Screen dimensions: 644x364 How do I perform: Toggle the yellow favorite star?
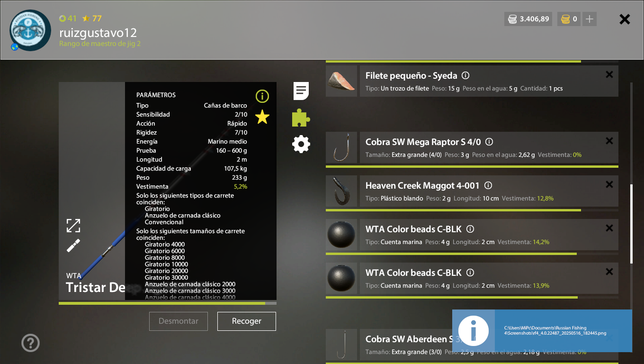pyautogui.click(x=262, y=117)
